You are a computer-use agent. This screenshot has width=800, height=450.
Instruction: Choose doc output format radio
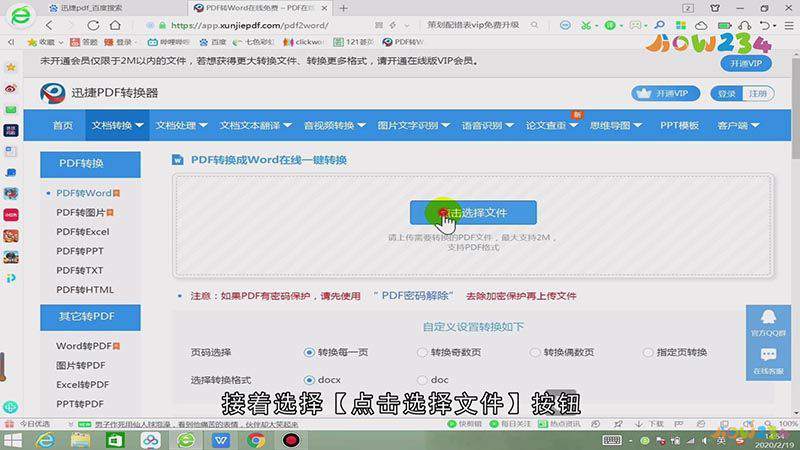click(x=422, y=380)
